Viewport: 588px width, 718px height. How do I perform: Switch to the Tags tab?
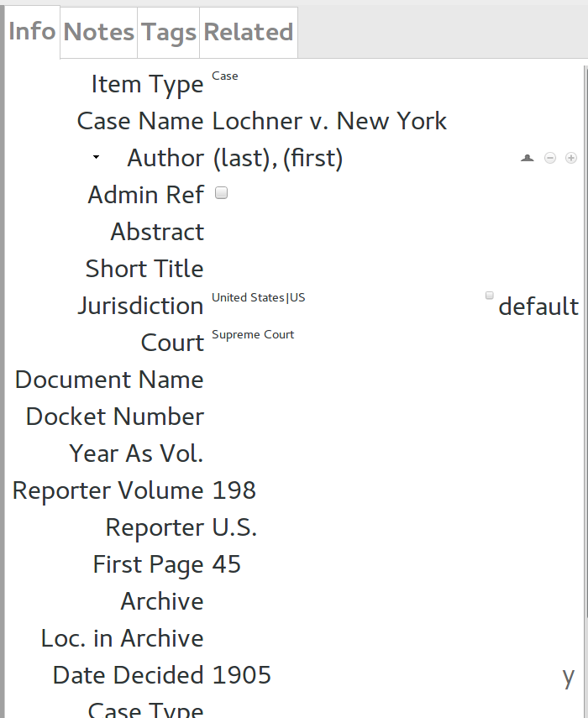169,33
